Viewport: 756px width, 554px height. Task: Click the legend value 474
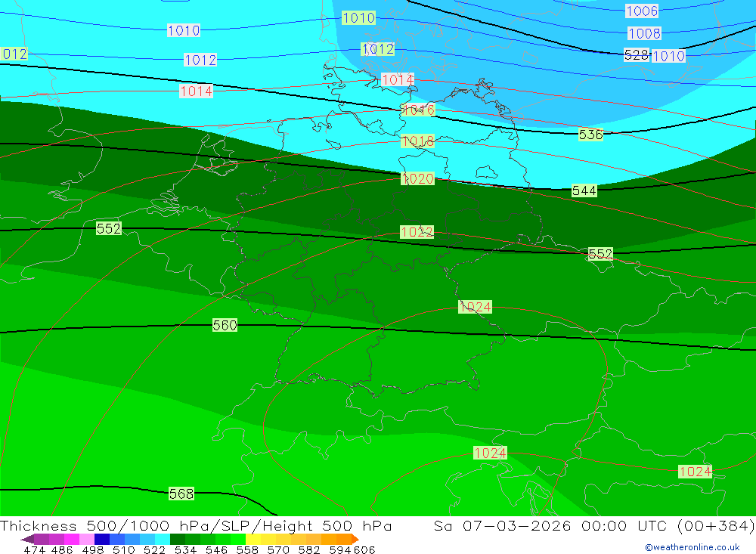coord(34,549)
